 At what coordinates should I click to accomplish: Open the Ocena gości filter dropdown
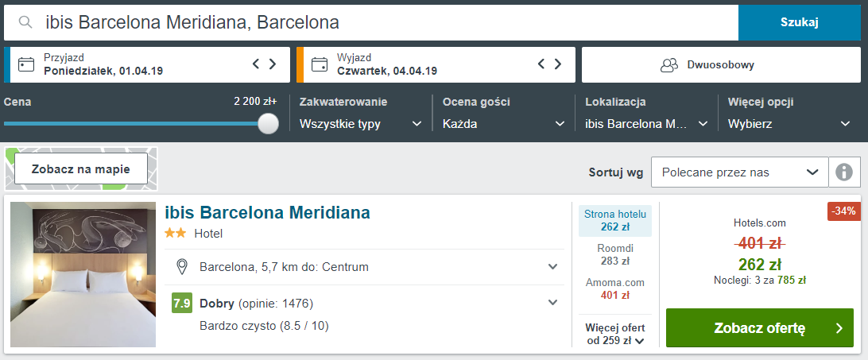[503, 124]
